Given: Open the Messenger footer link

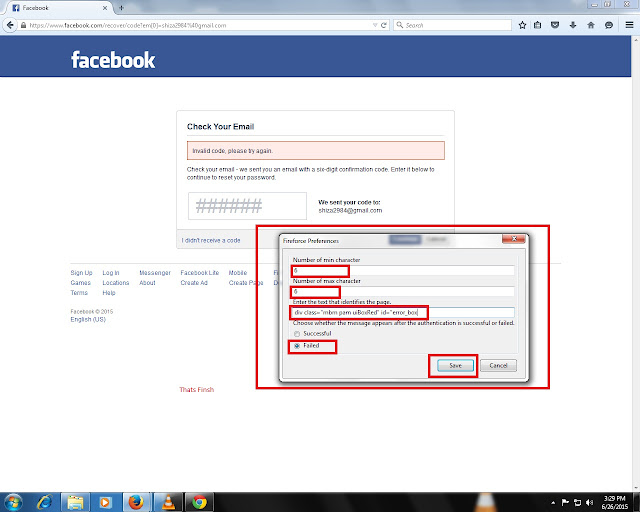Looking at the screenshot, I should (155, 273).
